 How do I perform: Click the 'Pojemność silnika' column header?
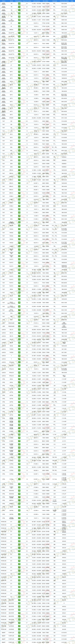[27, 1]
